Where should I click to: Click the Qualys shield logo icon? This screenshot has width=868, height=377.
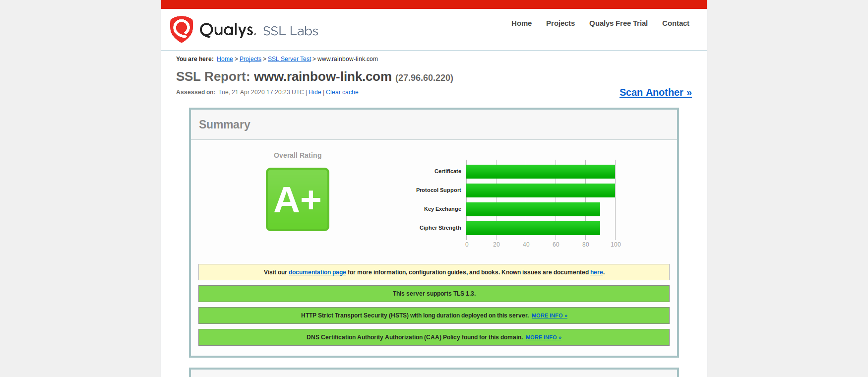tap(182, 29)
